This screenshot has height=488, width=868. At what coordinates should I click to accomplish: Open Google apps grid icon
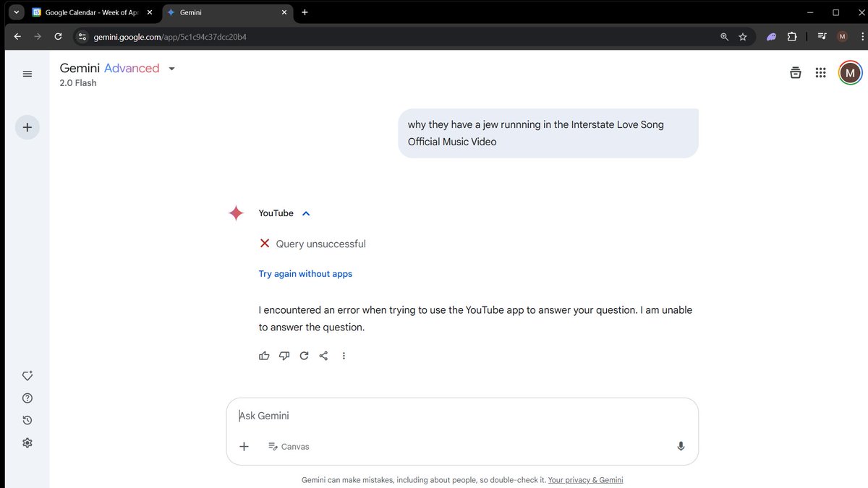click(820, 72)
